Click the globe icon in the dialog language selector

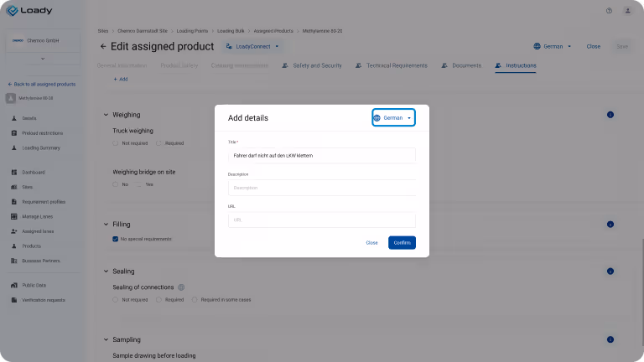[377, 118]
